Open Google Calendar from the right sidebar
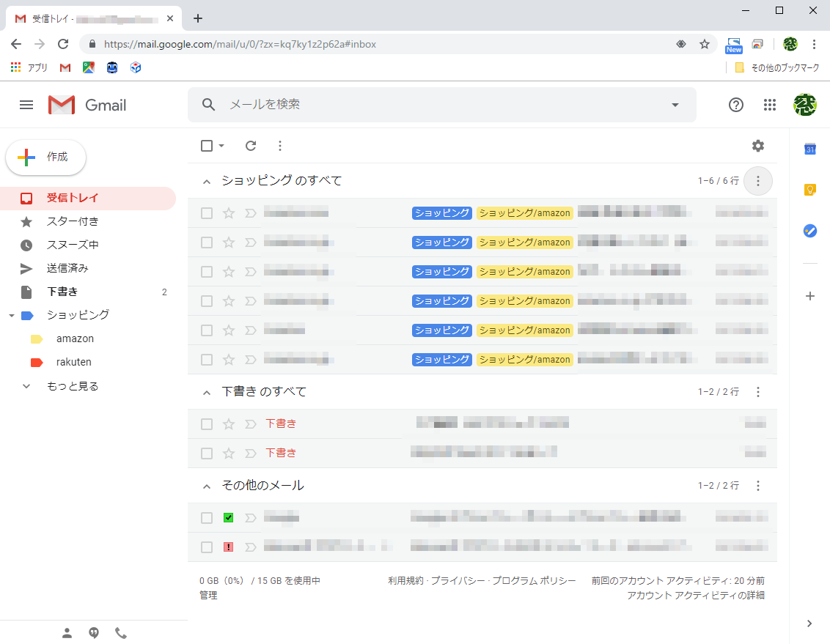830x644 pixels. pos(809,149)
